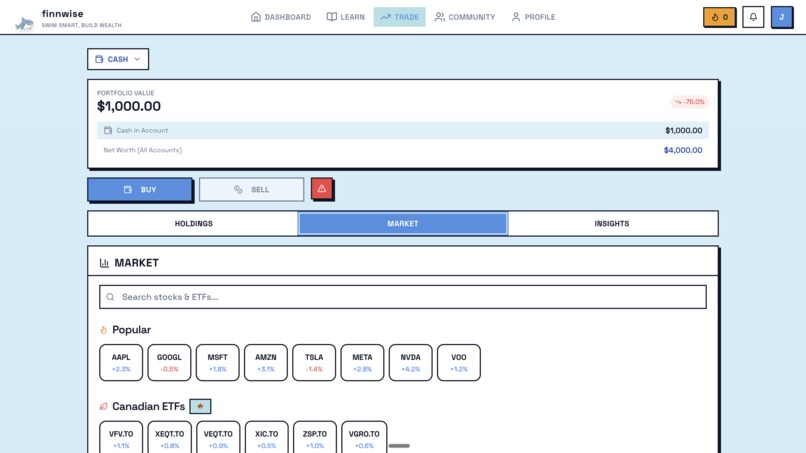Click the horizontal scroll handle below ETFs
Image resolution: width=806 pixels, height=453 pixels.
pos(399,446)
